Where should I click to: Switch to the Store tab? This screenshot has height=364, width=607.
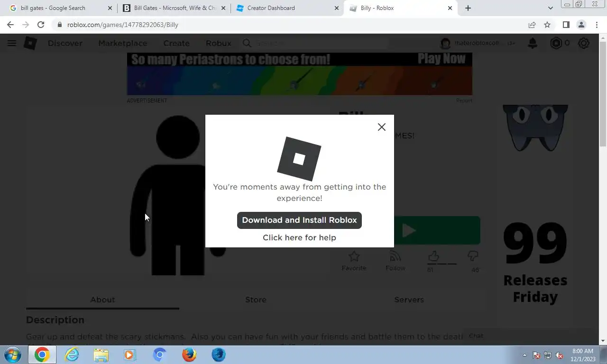click(x=256, y=300)
